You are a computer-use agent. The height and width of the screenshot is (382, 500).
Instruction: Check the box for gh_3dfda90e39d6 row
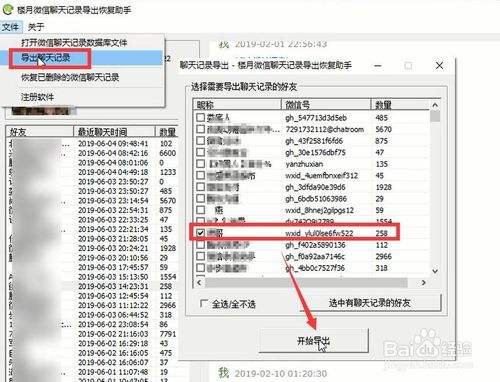point(200,187)
